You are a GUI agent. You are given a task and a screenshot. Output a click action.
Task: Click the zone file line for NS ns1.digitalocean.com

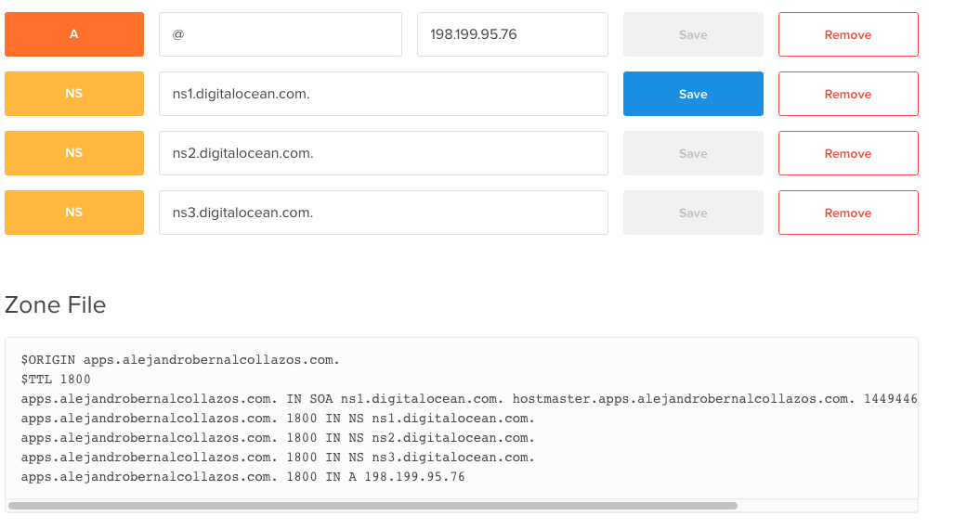pyautogui.click(x=278, y=418)
